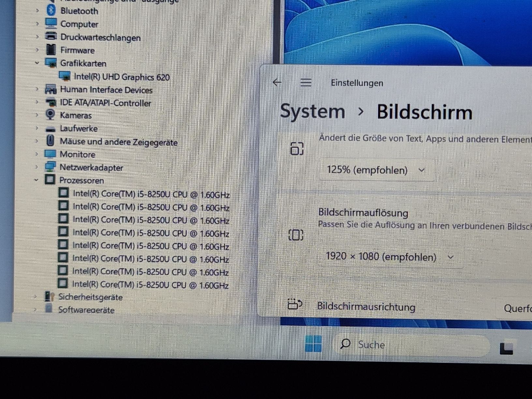Click the Einstellungen window title
Viewport: 532px width, 399px height.
click(357, 83)
